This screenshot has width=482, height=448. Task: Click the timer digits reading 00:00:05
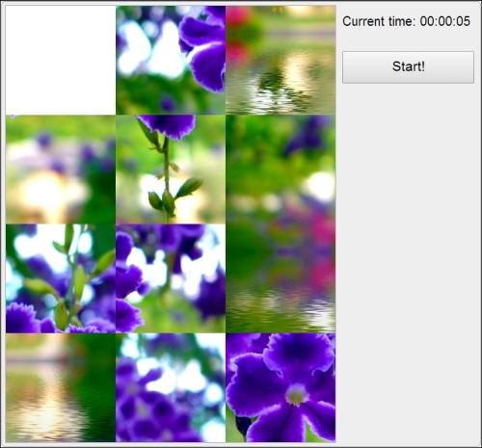click(445, 21)
